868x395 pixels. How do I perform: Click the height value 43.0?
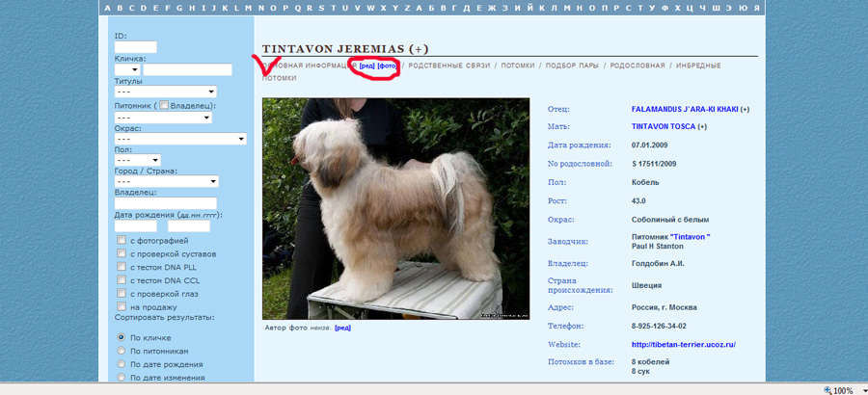click(638, 200)
